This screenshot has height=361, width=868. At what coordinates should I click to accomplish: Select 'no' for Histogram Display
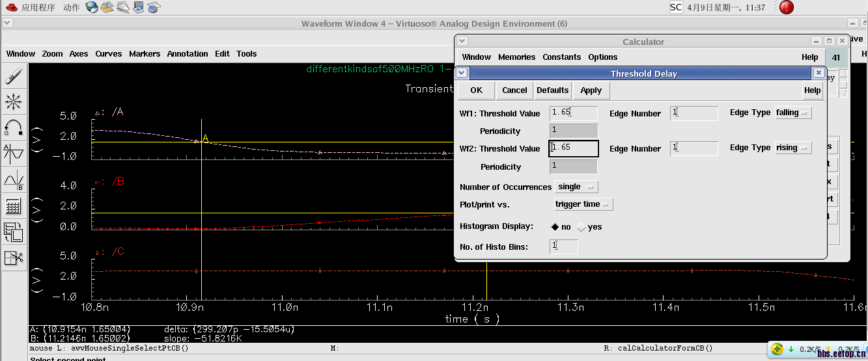[555, 227]
